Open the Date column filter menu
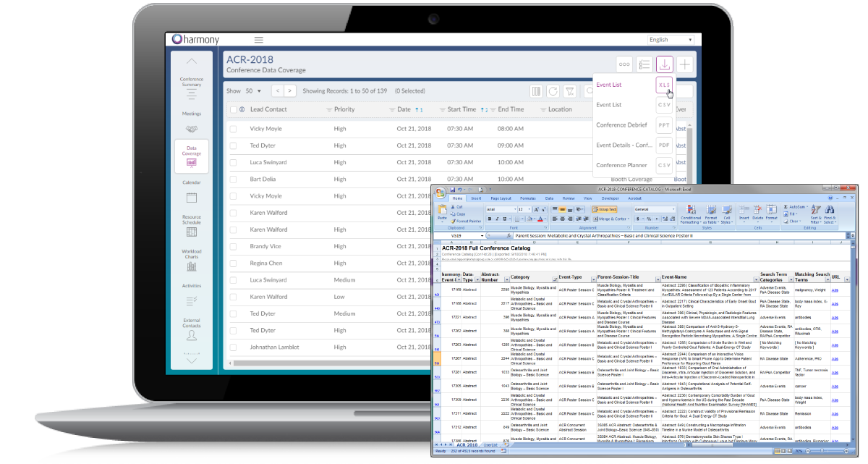The height and width of the screenshot is (464, 868). pyautogui.click(x=391, y=110)
